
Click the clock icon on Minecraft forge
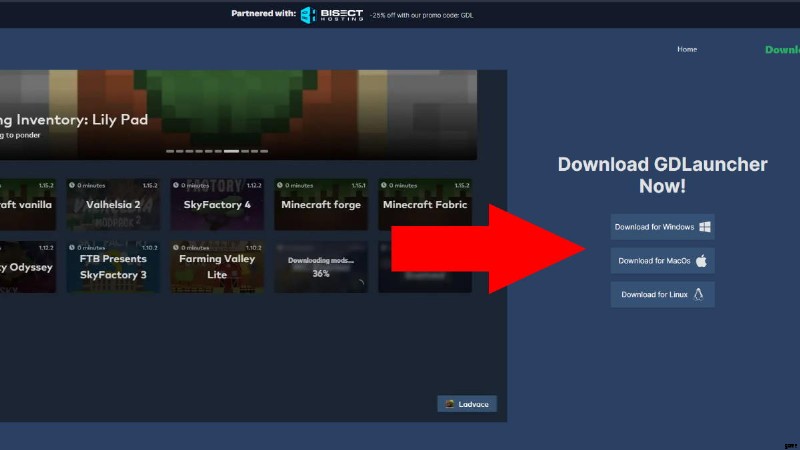point(280,185)
